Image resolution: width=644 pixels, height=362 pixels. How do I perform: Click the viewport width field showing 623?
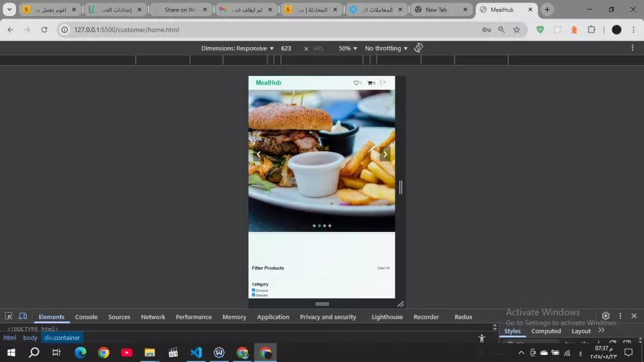pyautogui.click(x=287, y=48)
